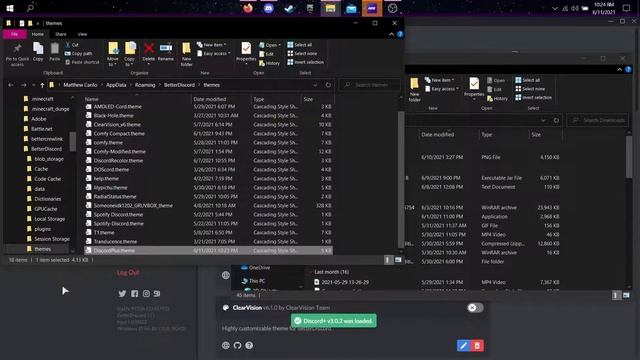Open the GitHub icon under ClearVision theme
This screenshot has width=640, height=360.
point(238,345)
